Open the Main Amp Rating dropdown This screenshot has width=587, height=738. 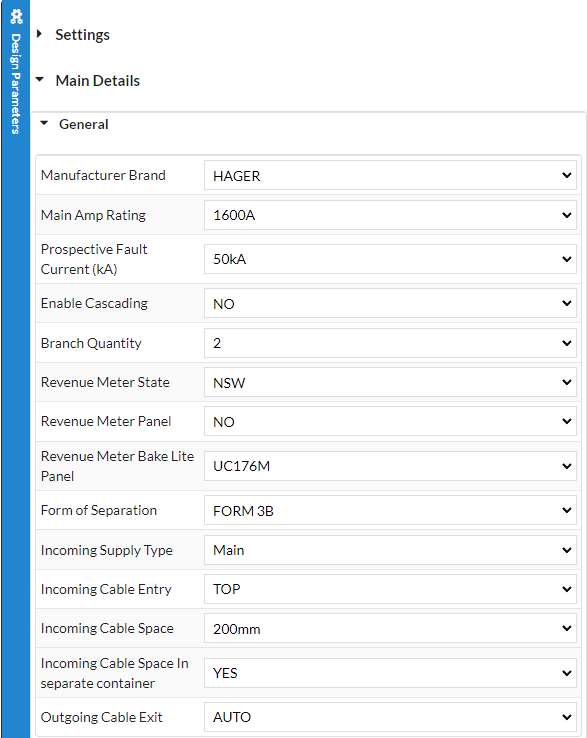pyautogui.click(x=390, y=215)
